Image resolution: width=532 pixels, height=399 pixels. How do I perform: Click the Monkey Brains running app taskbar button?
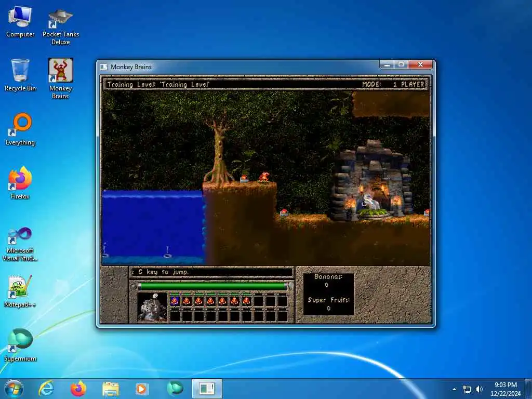(207, 389)
